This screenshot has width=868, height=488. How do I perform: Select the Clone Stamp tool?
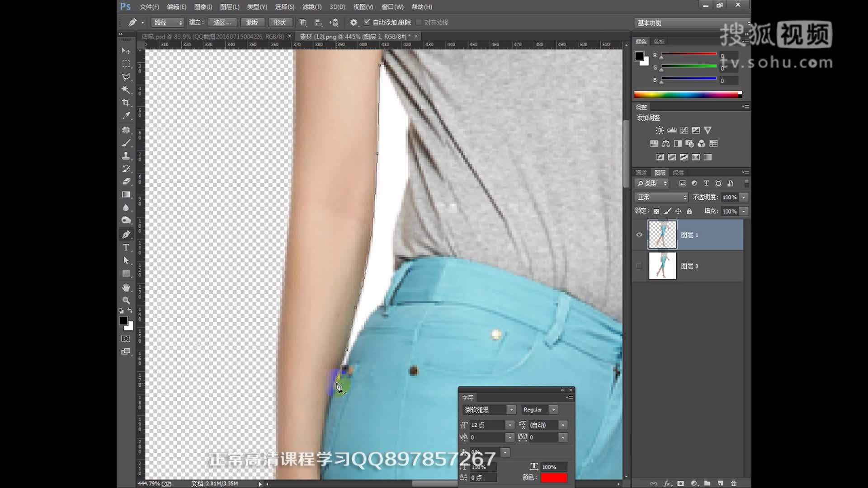pos(126,156)
